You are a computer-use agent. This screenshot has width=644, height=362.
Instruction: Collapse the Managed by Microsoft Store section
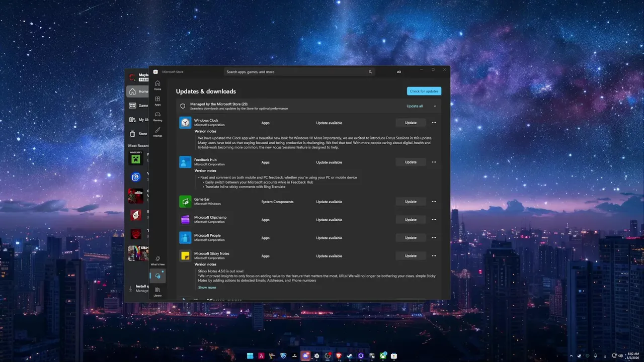[435, 106]
